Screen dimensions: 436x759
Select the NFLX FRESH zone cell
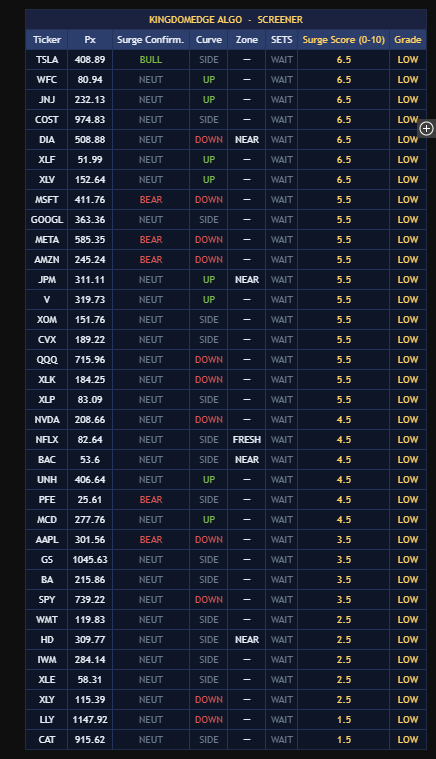pos(246,440)
